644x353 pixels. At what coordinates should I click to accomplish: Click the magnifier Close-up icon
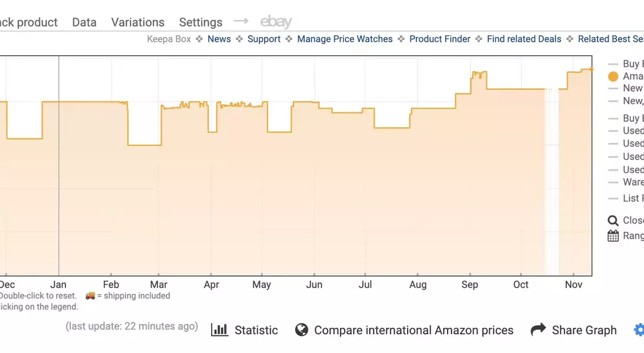tap(613, 221)
